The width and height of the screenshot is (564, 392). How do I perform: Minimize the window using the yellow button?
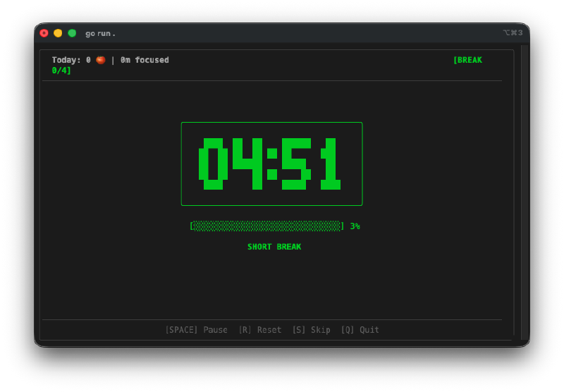[58, 33]
